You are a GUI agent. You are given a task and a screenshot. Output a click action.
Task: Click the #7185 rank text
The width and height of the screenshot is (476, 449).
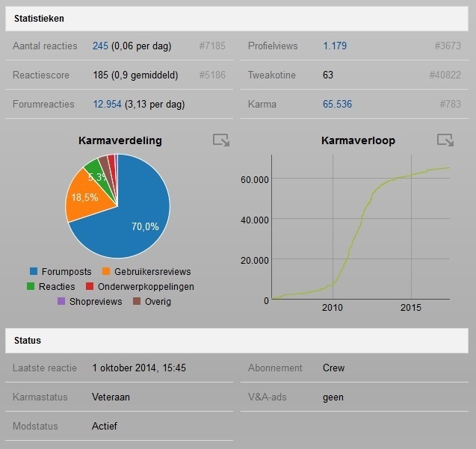point(212,46)
